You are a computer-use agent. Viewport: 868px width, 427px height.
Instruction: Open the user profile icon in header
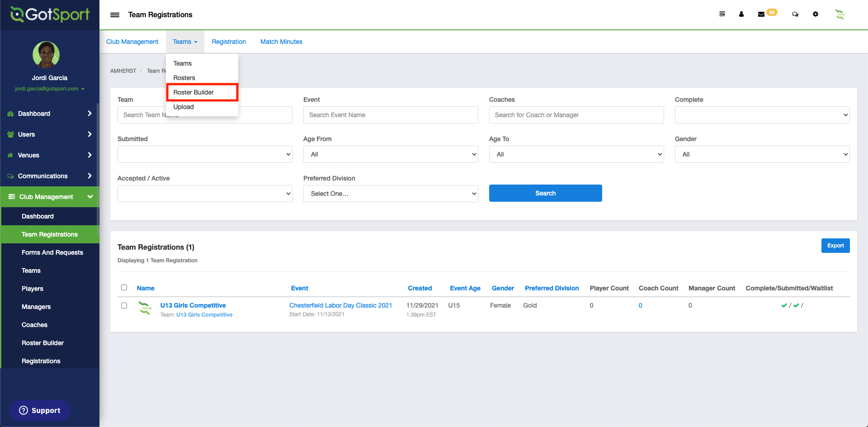[x=741, y=14]
